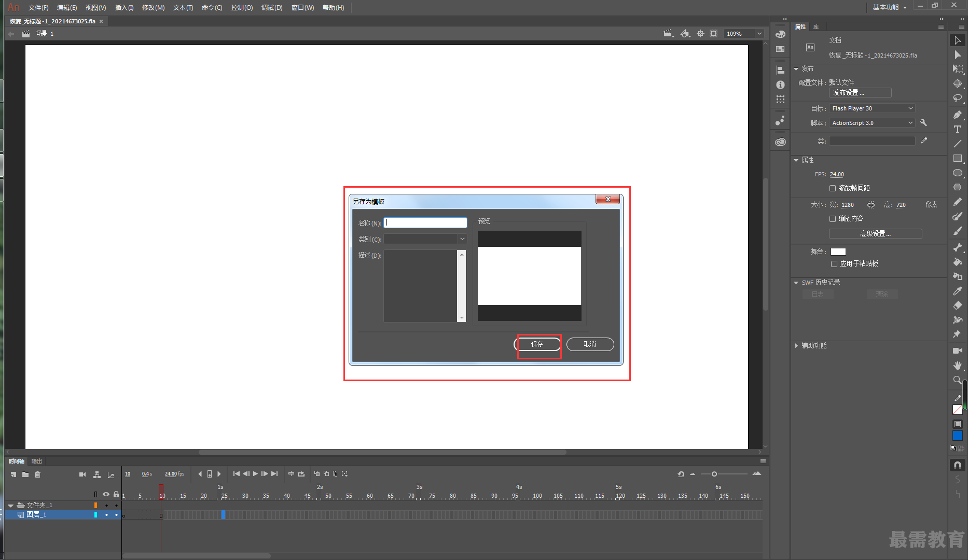Go to first frame in timeline
This screenshot has height=560, width=968.
click(237, 474)
